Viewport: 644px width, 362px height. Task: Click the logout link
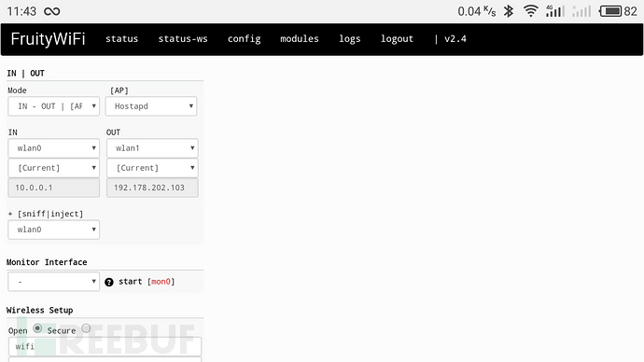(x=397, y=39)
